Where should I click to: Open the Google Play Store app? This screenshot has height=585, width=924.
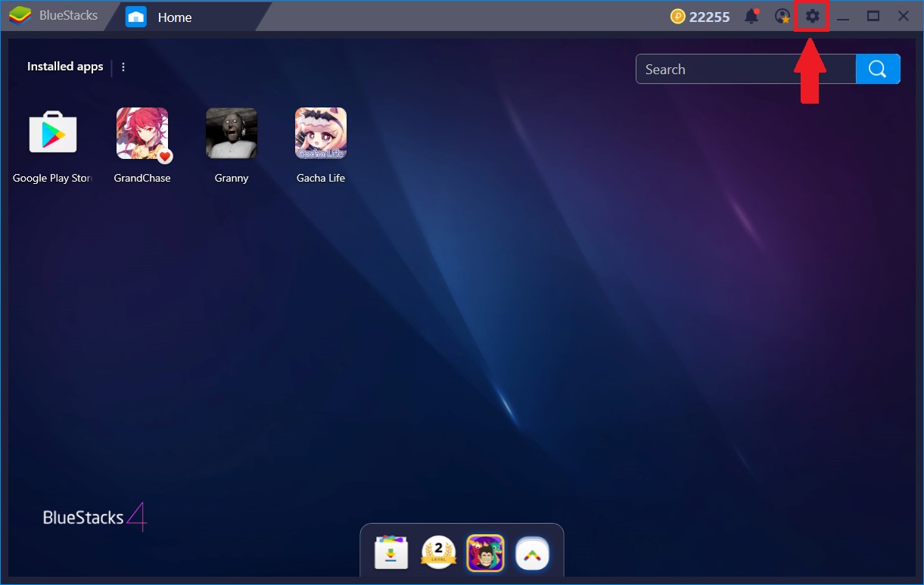click(52, 133)
